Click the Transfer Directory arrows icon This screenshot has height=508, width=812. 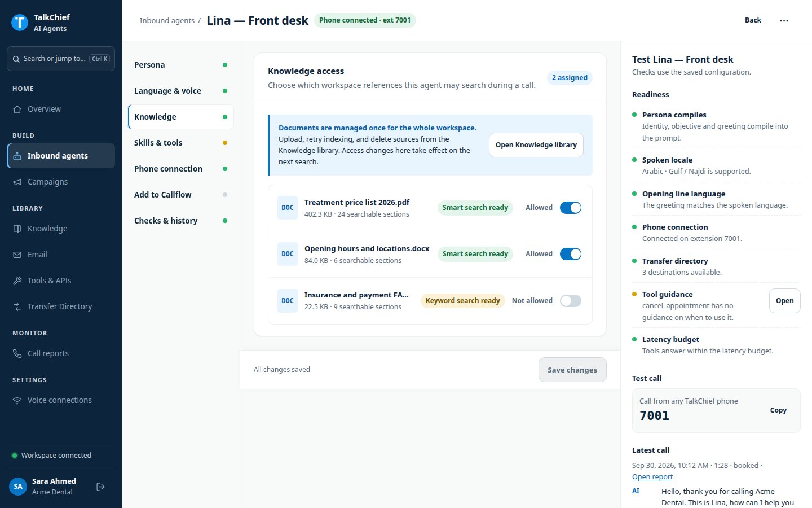tap(17, 306)
